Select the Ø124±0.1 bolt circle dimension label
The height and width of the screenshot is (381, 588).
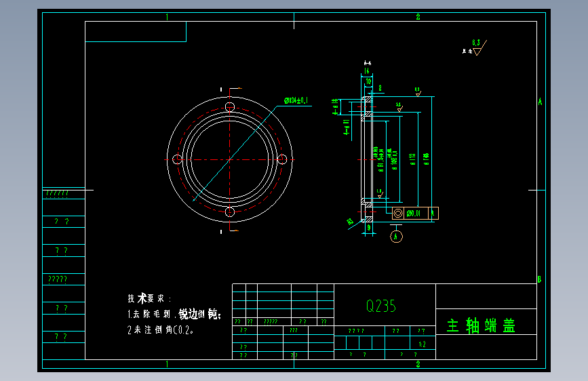296,100
